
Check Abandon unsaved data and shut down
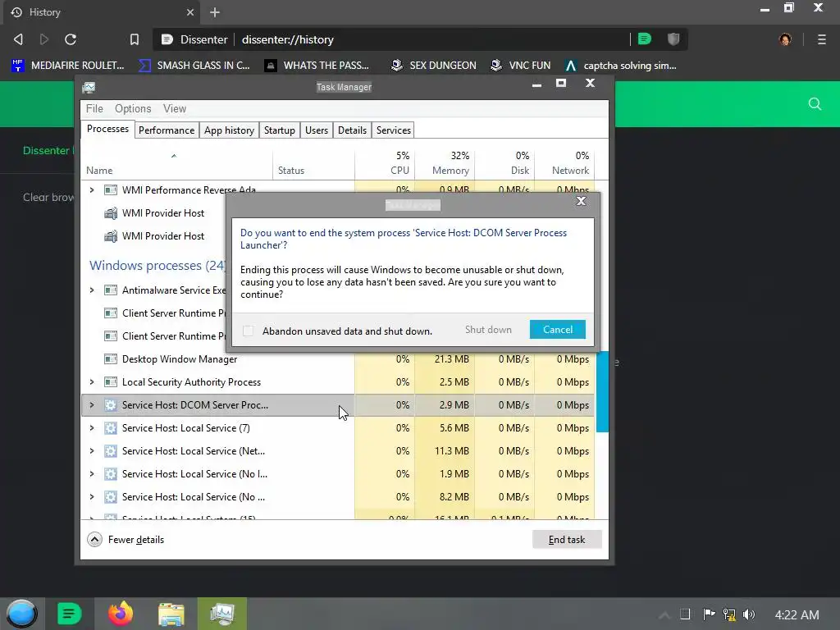click(248, 331)
